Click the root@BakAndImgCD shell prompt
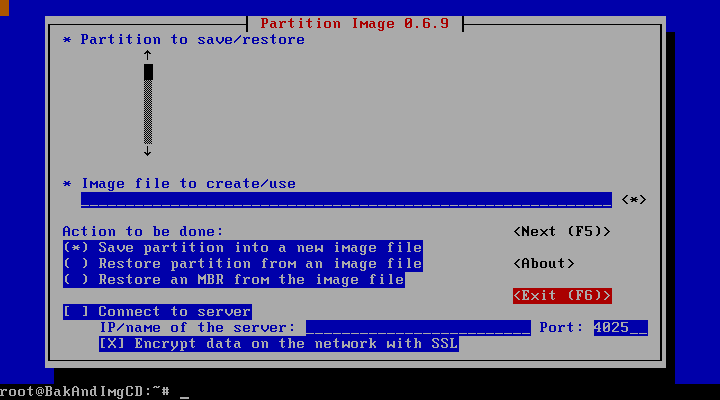This screenshot has width=720, height=400. click(85, 392)
